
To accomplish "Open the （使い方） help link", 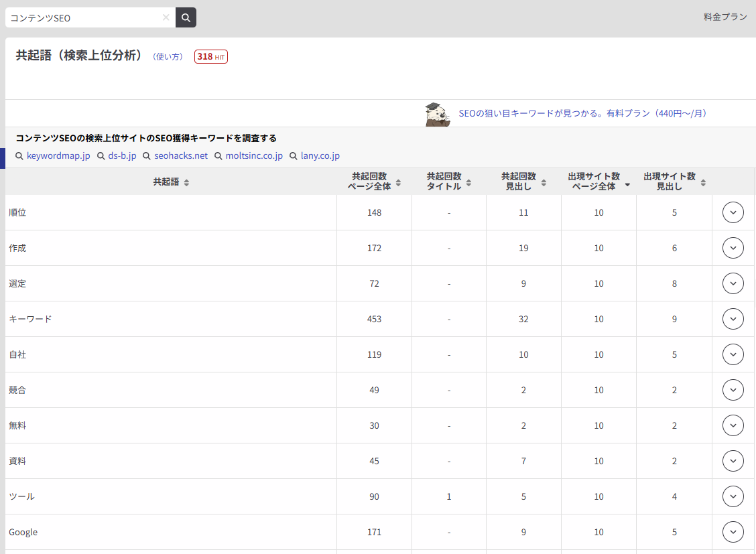I will [x=168, y=57].
